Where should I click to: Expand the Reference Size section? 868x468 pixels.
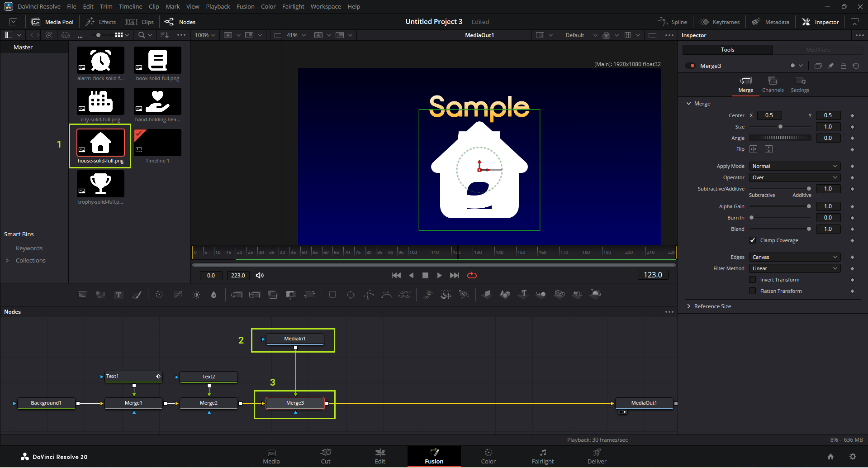[712, 306]
